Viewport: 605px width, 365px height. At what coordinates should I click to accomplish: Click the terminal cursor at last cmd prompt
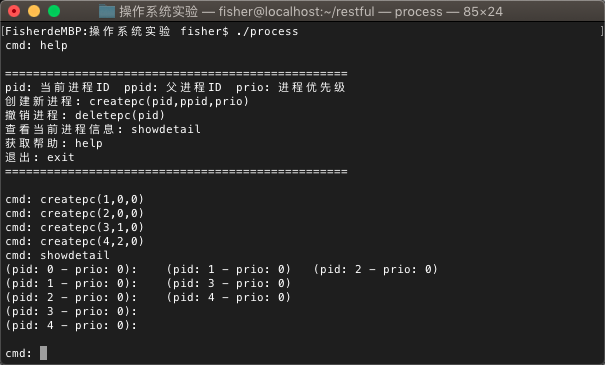pos(43,353)
